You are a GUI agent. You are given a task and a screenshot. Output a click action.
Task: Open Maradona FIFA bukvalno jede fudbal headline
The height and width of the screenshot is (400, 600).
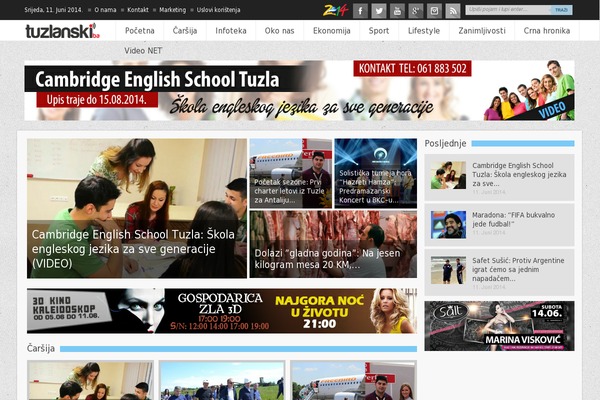point(513,219)
